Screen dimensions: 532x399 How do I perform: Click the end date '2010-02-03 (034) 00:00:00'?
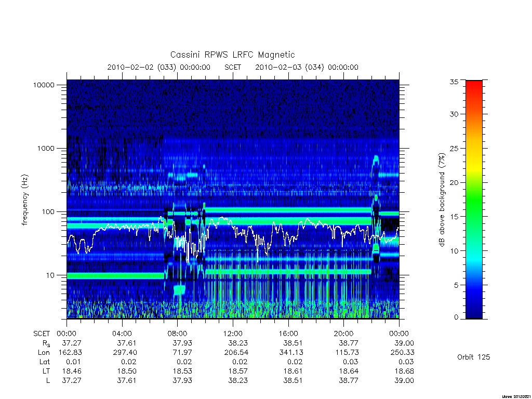click(x=307, y=67)
